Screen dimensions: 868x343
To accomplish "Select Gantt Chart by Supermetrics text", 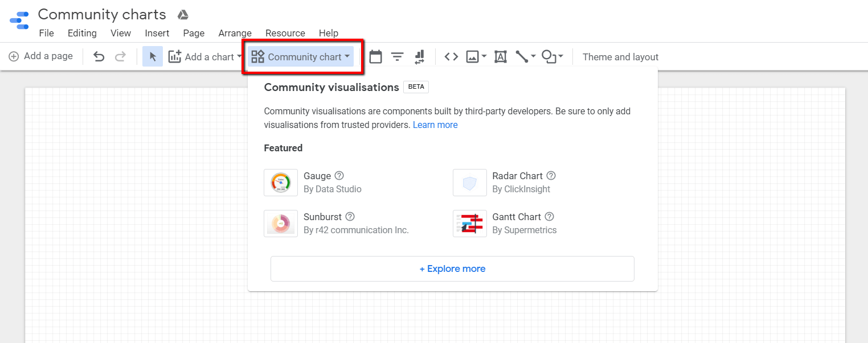I will click(525, 224).
